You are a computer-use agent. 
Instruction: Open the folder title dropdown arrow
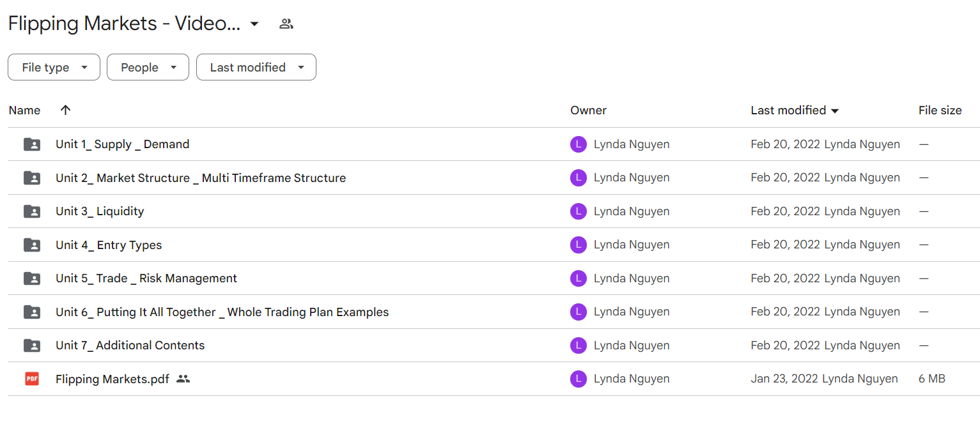point(254,24)
